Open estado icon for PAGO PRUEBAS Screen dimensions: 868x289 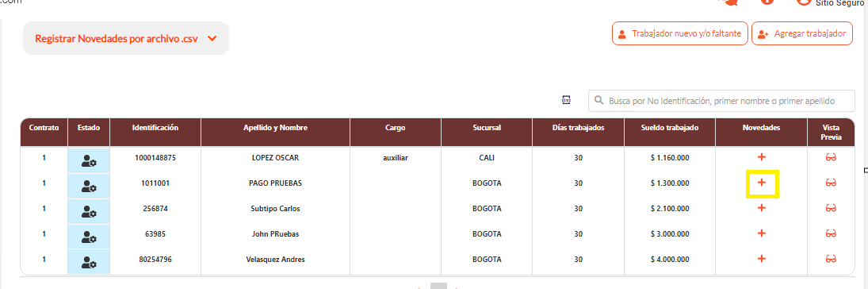click(89, 186)
